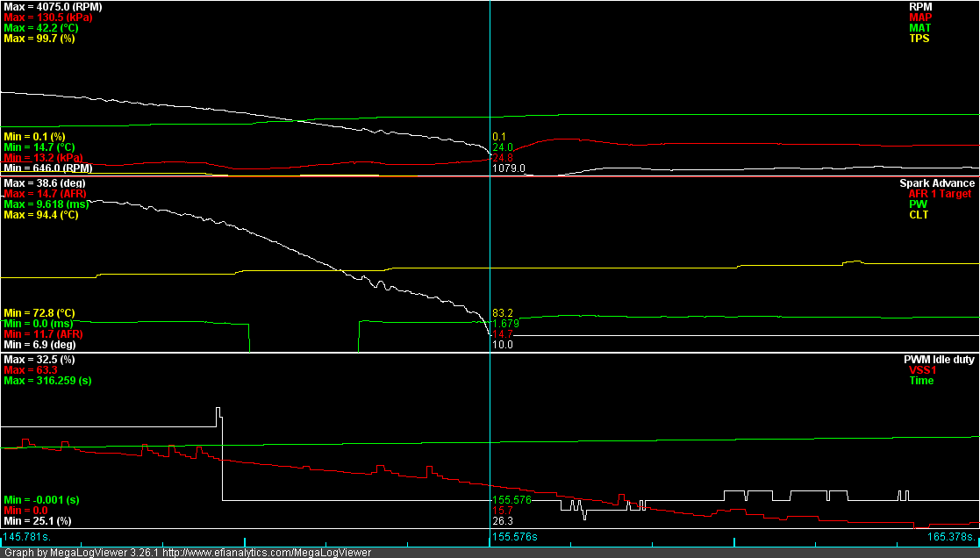Click the Max = 130.5 (kPa) readout

coord(48,18)
